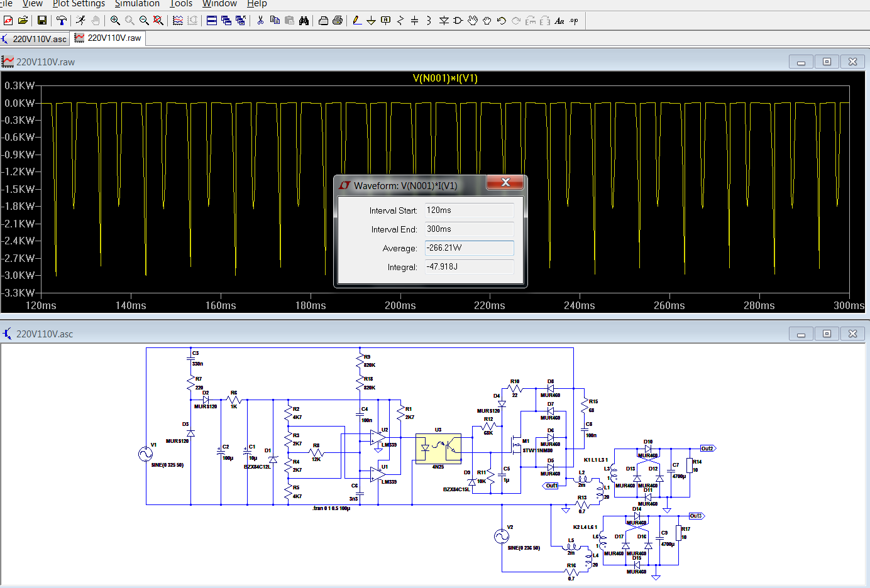This screenshot has height=588, width=870.
Task: Click the Close All Windows toolbar icon
Action: [241, 21]
